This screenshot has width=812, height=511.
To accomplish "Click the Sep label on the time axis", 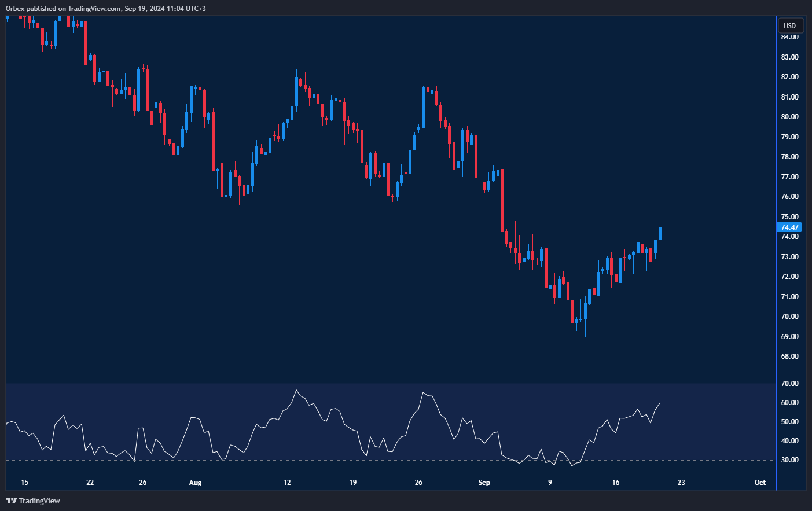I will [484, 482].
